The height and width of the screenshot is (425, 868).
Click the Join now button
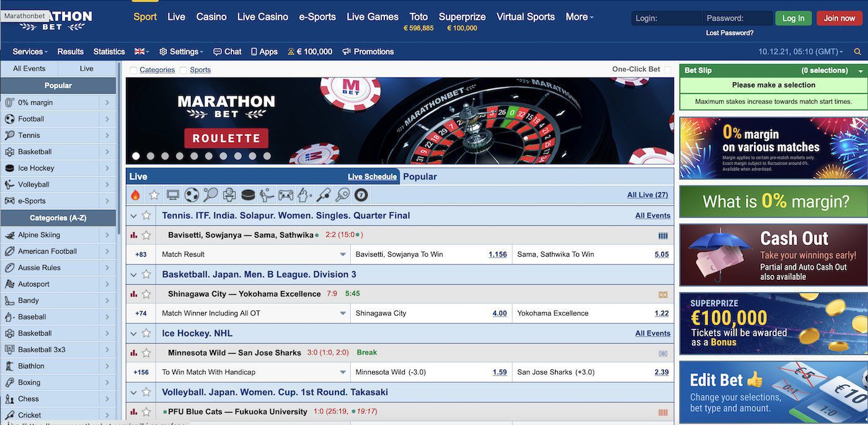(839, 18)
